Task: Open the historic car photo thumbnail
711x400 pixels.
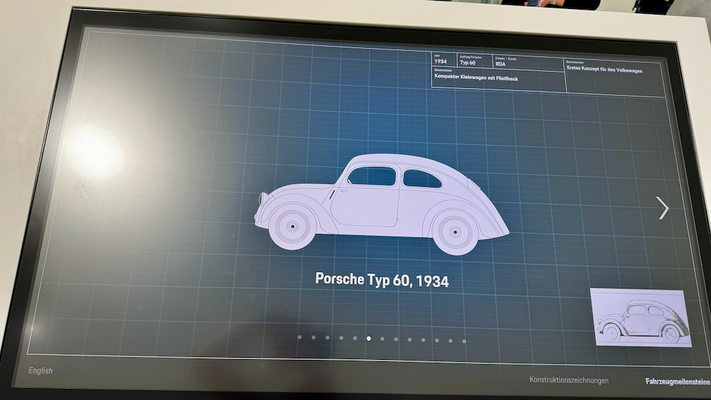Action: pyautogui.click(x=641, y=318)
